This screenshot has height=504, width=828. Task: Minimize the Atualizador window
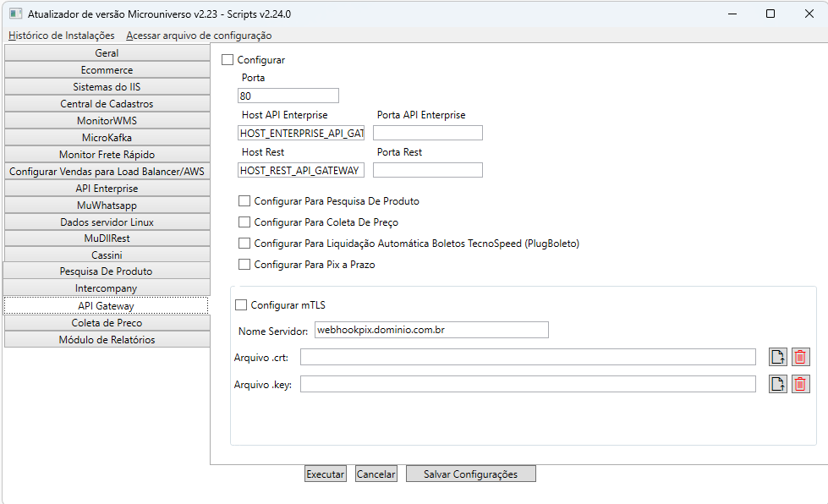coord(732,14)
